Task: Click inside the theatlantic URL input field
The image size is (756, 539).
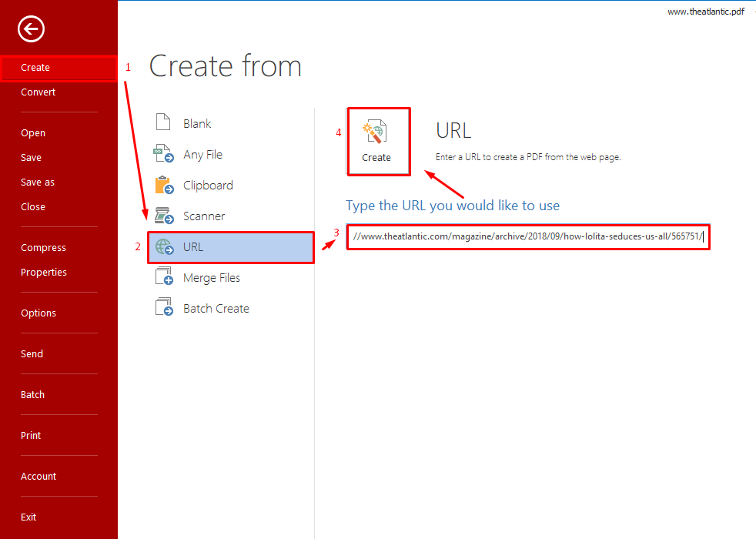Action: (528, 236)
